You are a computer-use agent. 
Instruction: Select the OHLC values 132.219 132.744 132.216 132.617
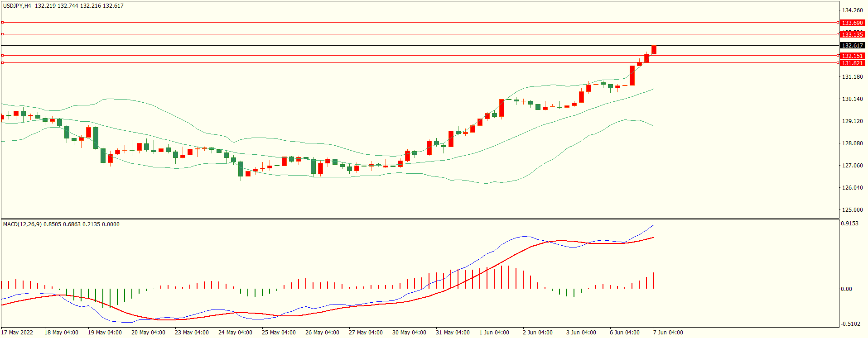pyautogui.click(x=79, y=6)
